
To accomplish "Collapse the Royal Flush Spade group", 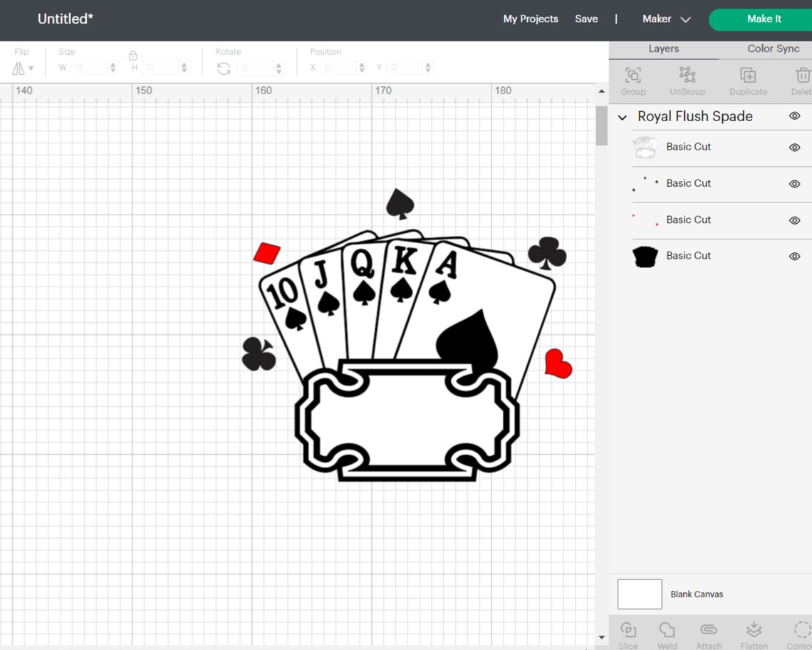I will [x=622, y=117].
